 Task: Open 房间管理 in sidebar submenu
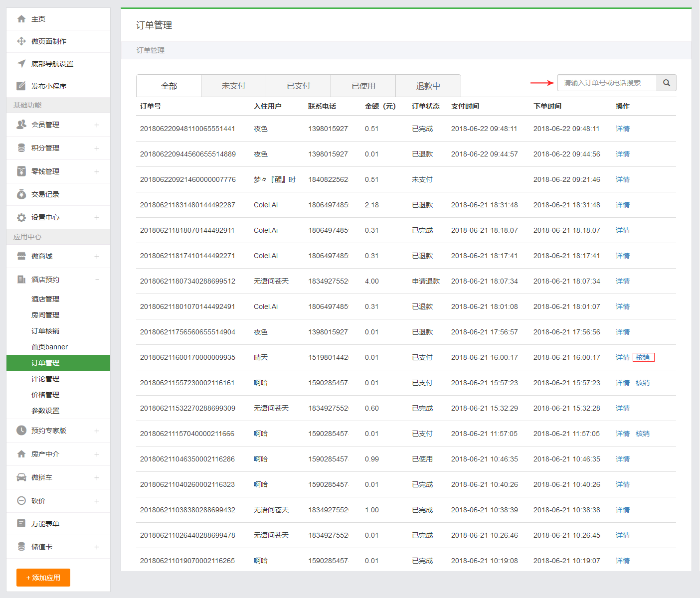pos(45,315)
